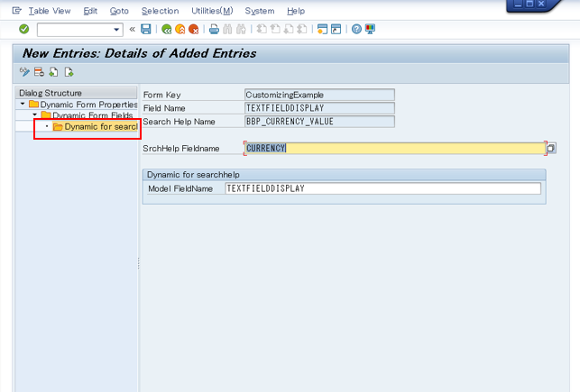Viewport: 580px width, 392px height.
Task: Save entries with the floppy disk icon
Action: click(x=146, y=29)
